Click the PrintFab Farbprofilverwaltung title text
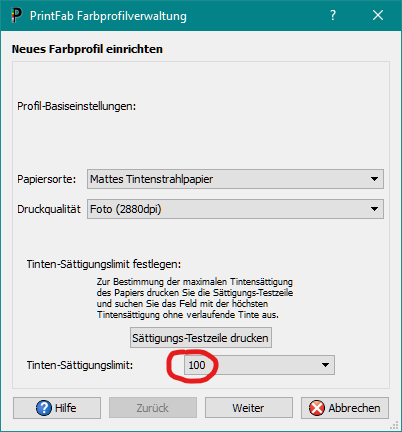The height and width of the screenshot is (432, 402). coord(108,16)
